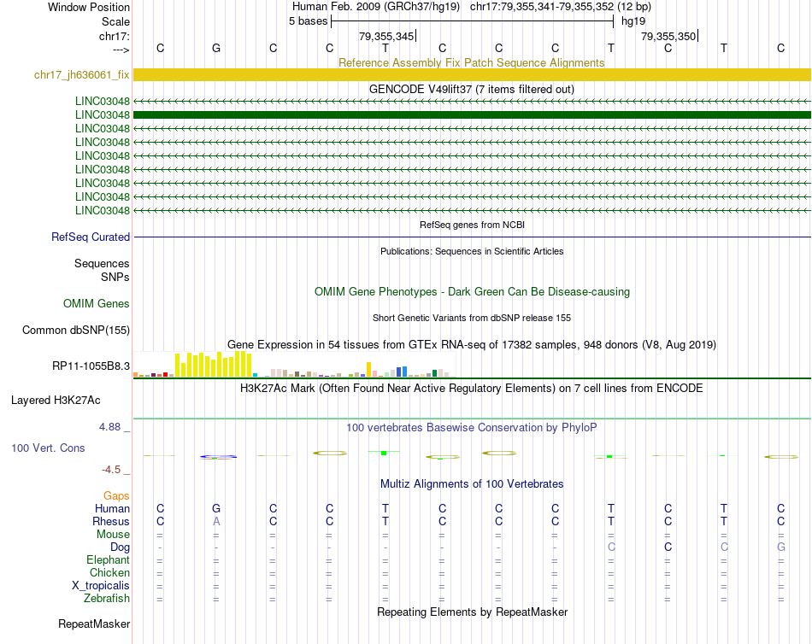812x644 pixels.
Task: Click the OMIM Genes label
Action: tap(97, 303)
